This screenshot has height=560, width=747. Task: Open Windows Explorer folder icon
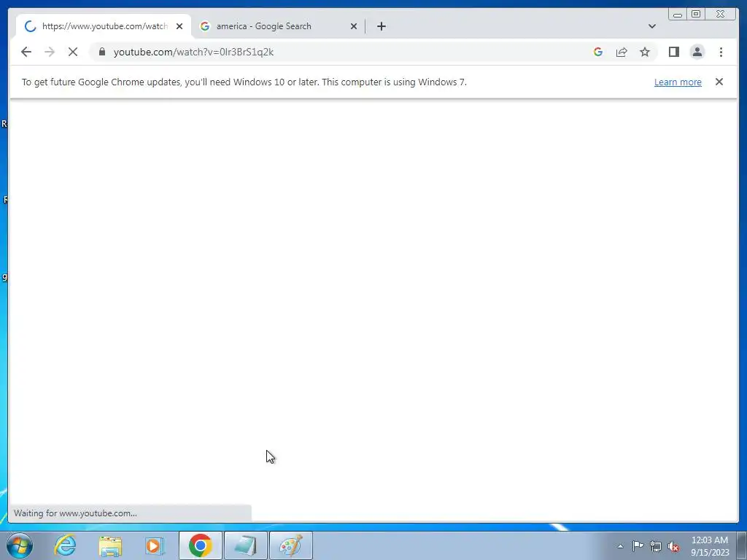110,545
